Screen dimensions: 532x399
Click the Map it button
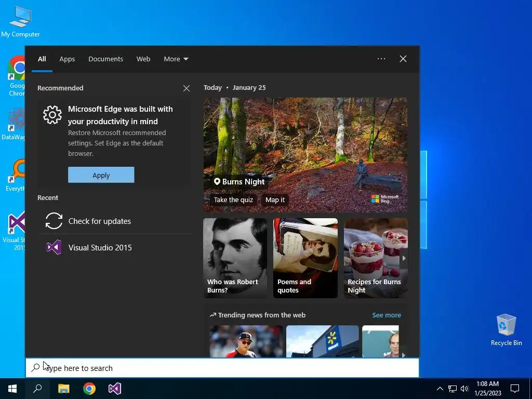point(275,200)
